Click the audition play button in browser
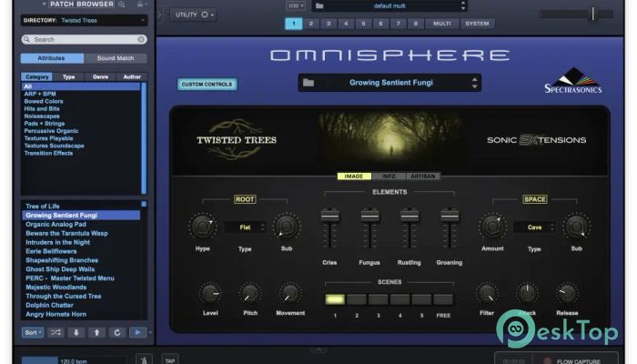Image resolution: width=637 pixels, height=364 pixels. click(137, 333)
